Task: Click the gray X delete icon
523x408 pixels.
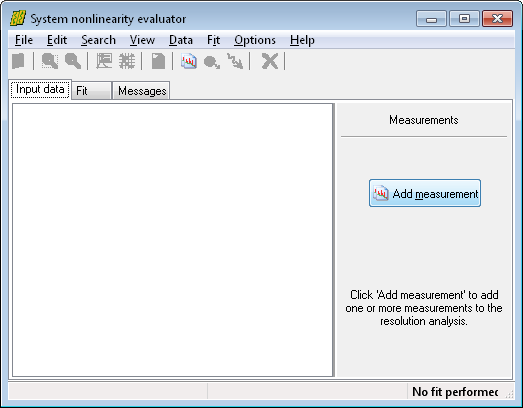Action: (270, 61)
